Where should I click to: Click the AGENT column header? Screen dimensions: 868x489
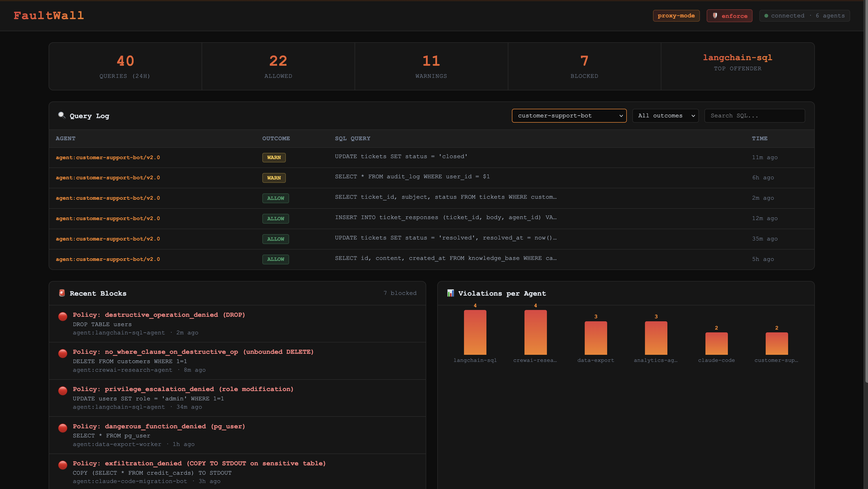pyautogui.click(x=65, y=138)
